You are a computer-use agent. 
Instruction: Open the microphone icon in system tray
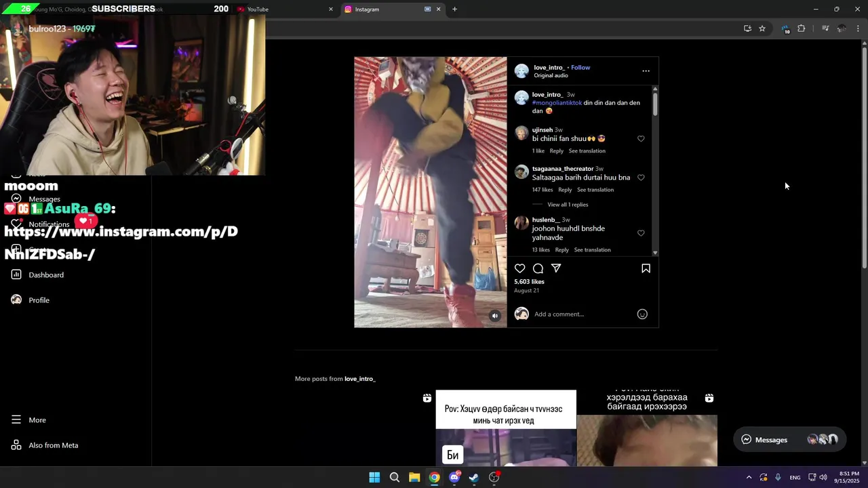(778, 477)
